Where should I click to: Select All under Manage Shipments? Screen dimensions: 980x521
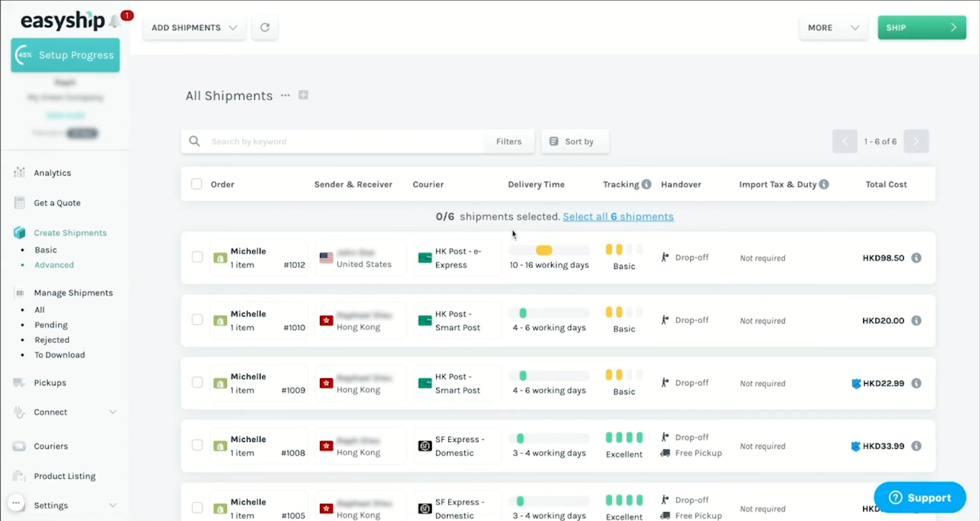[39, 310]
